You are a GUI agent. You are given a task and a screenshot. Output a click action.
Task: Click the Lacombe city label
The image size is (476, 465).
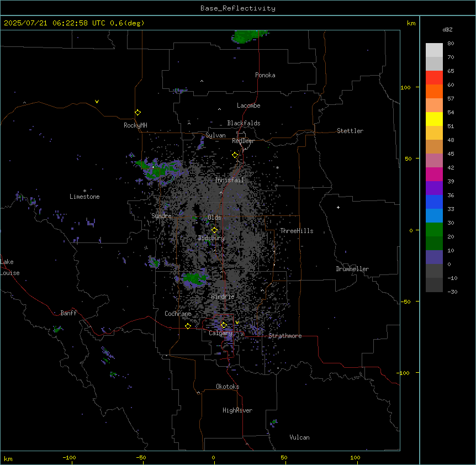(x=248, y=105)
